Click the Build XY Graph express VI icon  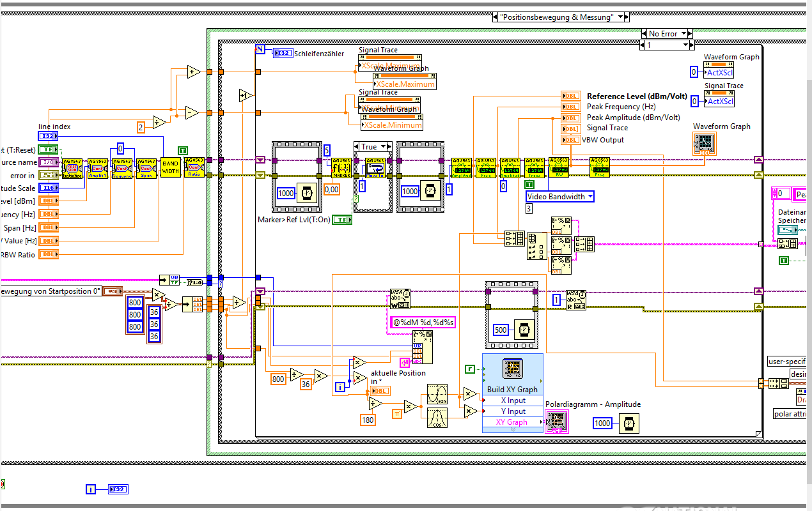[x=513, y=369]
